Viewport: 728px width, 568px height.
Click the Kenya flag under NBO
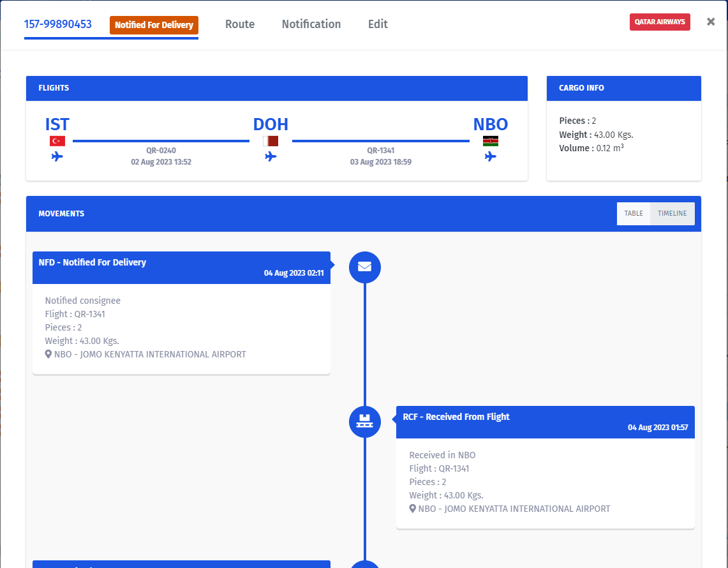click(x=490, y=140)
